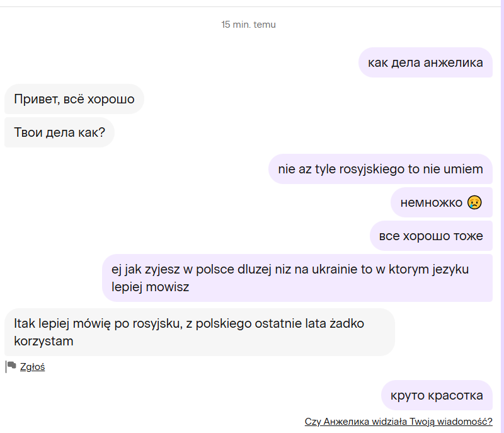Select the message 'круто красотка'
Viewport: 504px width, 433px height.
click(437, 395)
